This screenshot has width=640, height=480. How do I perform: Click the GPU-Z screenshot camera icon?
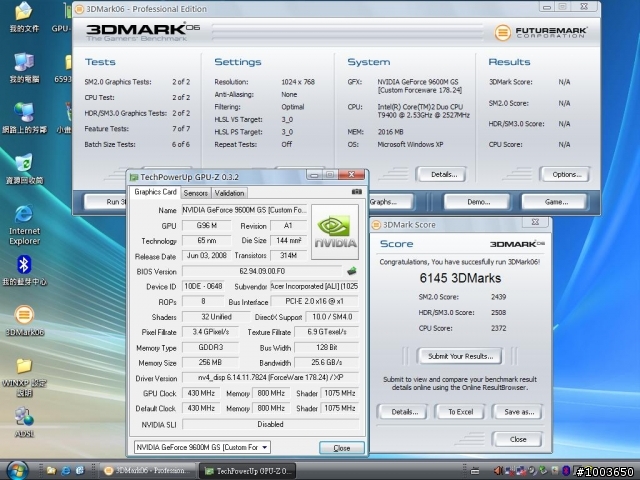click(x=357, y=191)
